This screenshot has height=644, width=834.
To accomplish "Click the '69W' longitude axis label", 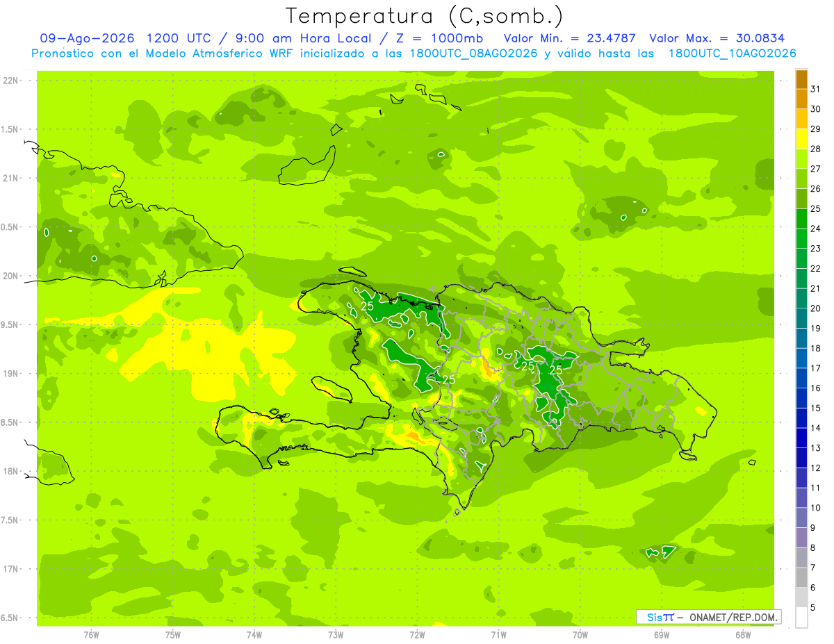I will coord(662,634).
